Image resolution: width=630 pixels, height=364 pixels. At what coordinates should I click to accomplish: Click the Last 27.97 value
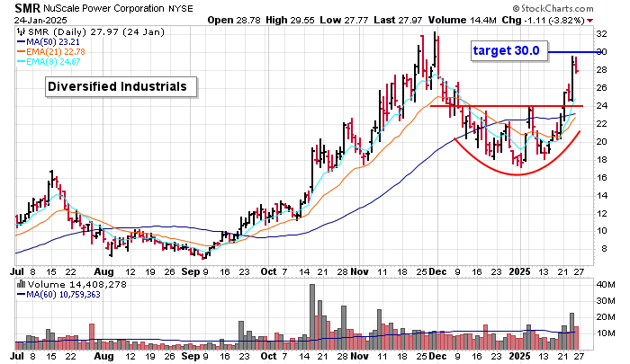click(398, 20)
